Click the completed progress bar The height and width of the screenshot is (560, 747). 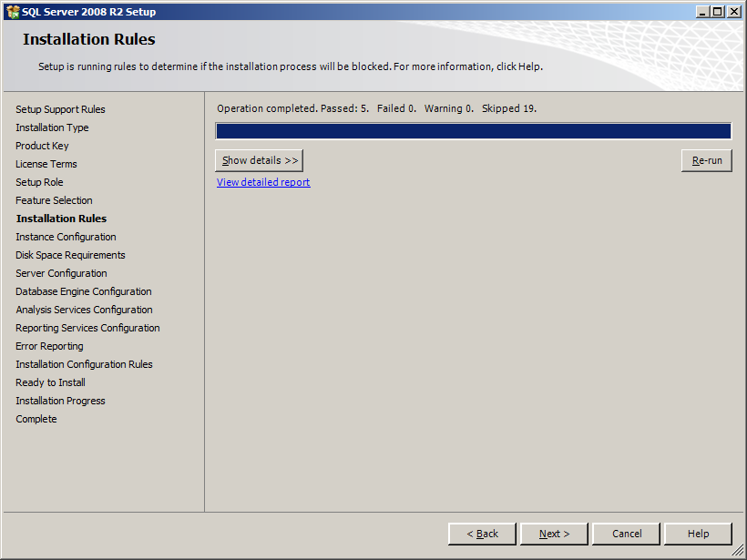[x=472, y=130]
